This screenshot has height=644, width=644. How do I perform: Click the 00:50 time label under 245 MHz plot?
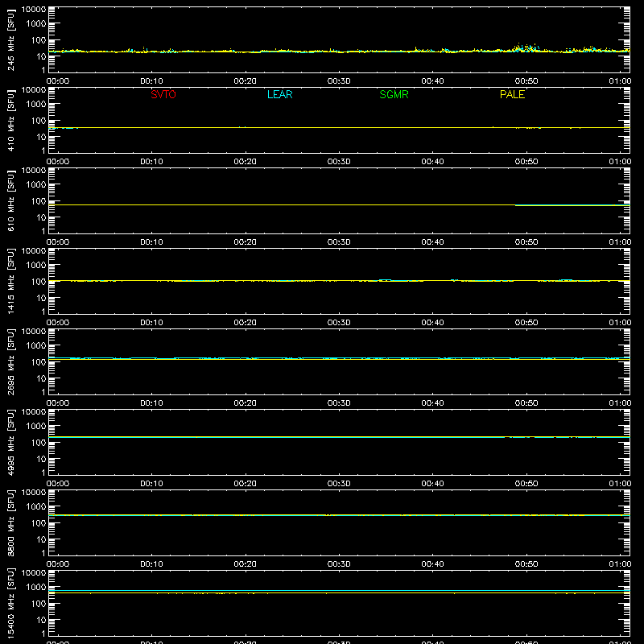526,81
